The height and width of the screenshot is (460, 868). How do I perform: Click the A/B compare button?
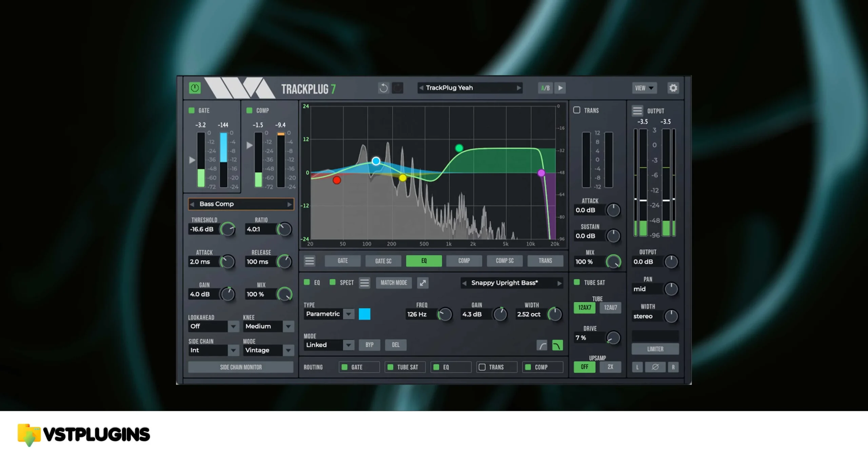[545, 88]
